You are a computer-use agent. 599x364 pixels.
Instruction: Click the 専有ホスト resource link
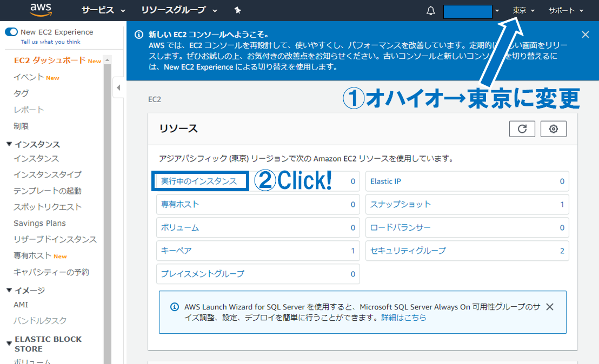click(180, 205)
